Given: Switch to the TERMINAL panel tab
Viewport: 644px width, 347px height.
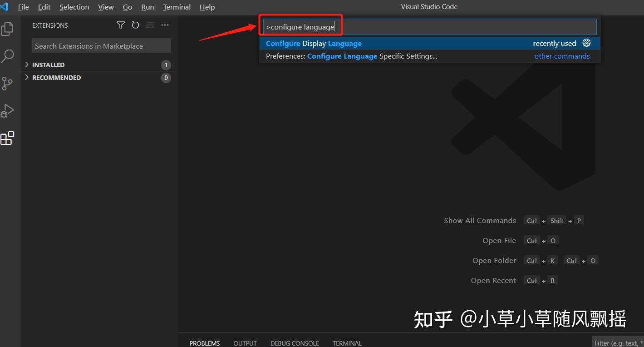Looking at the screenshot, I should coord(347,343).
